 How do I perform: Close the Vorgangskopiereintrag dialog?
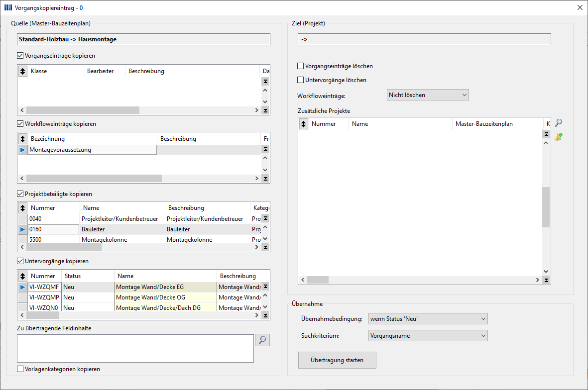click(580, 7)
